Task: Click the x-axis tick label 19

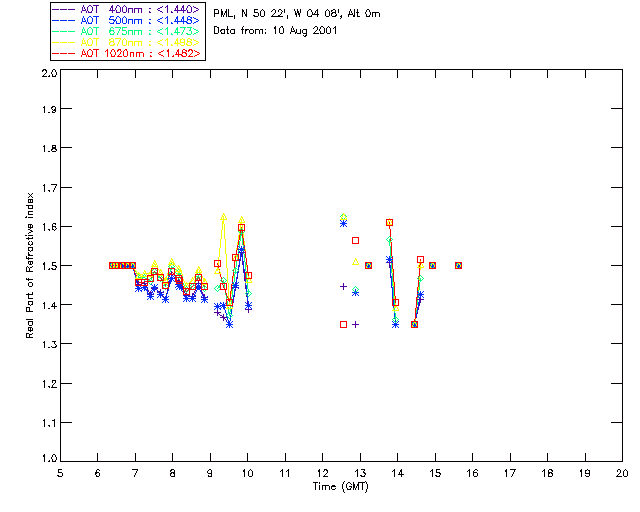Action: pyautogui.click(x=585, y=473)
